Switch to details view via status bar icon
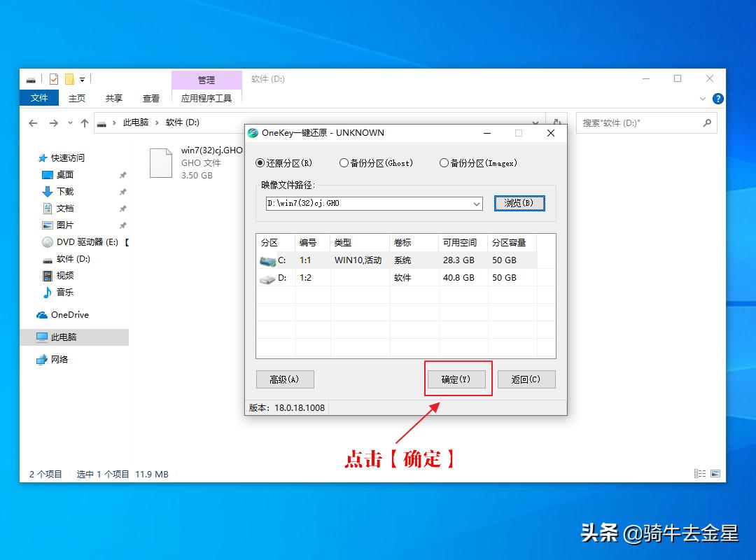Viewport: 756px width, 560px height. tap(699, 473)
